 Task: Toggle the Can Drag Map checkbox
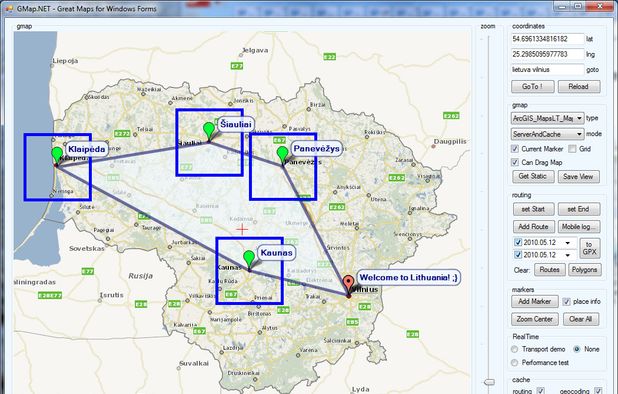click(x=515, y=162)
